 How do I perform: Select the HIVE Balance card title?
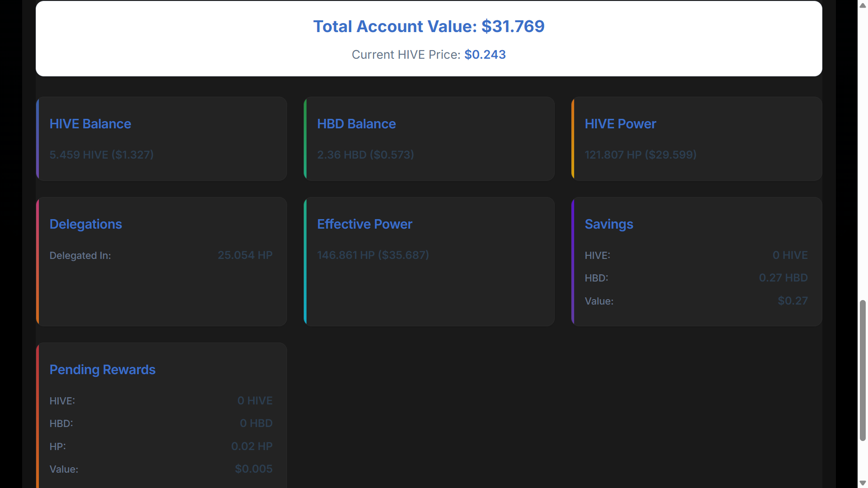click(90, 124)
